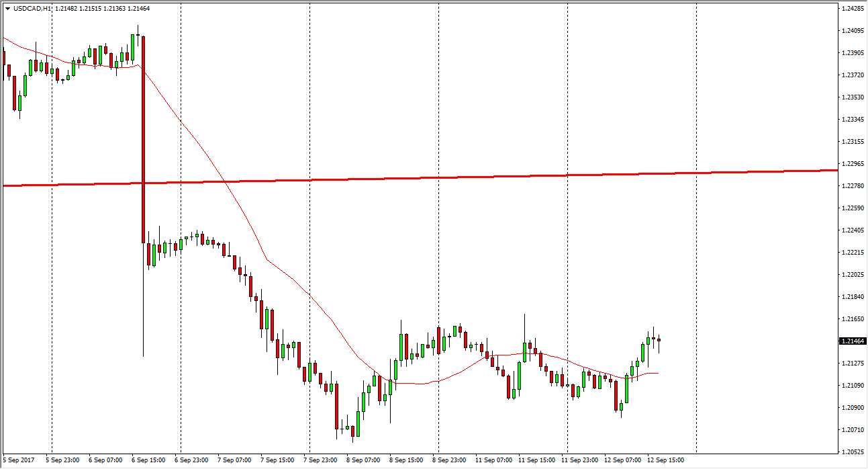Click the 1.24285 price axis label
The height and width of the screenshot is (469, 868).
853,9
